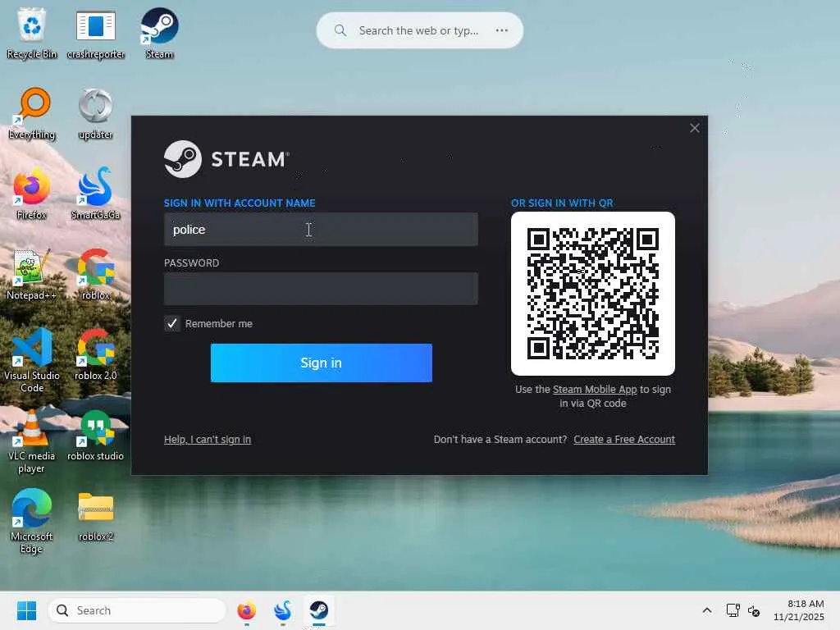
Task: Click the muted volume tray icon
Action: [x=754, y=610]
